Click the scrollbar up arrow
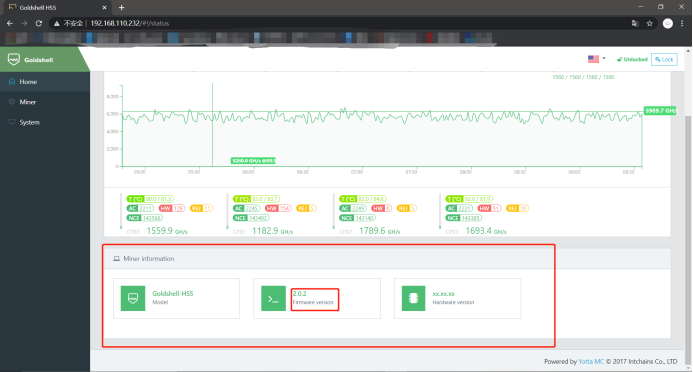 689,50
